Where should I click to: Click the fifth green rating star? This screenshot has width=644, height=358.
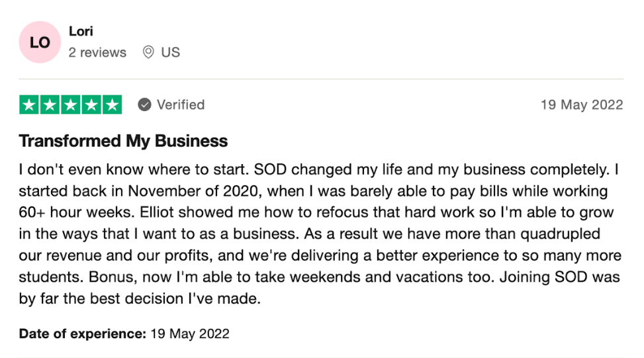(112, 105)
